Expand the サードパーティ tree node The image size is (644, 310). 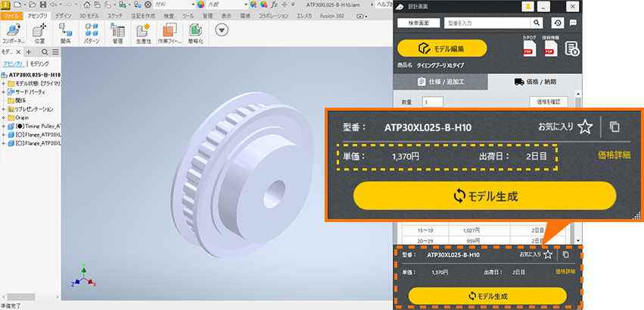point(4,92)
